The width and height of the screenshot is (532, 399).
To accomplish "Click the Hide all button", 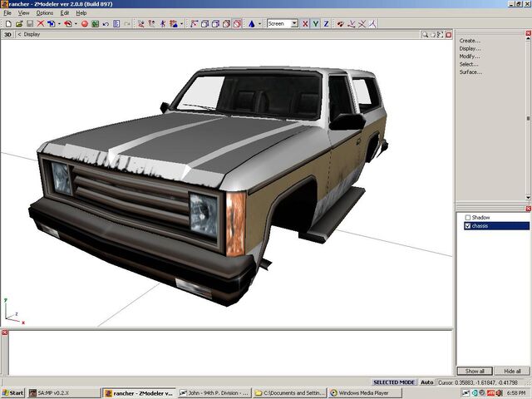I will point(512,371).
